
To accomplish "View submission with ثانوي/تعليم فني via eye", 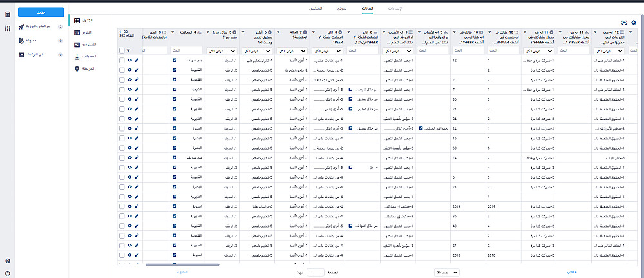I will [129, 60].
